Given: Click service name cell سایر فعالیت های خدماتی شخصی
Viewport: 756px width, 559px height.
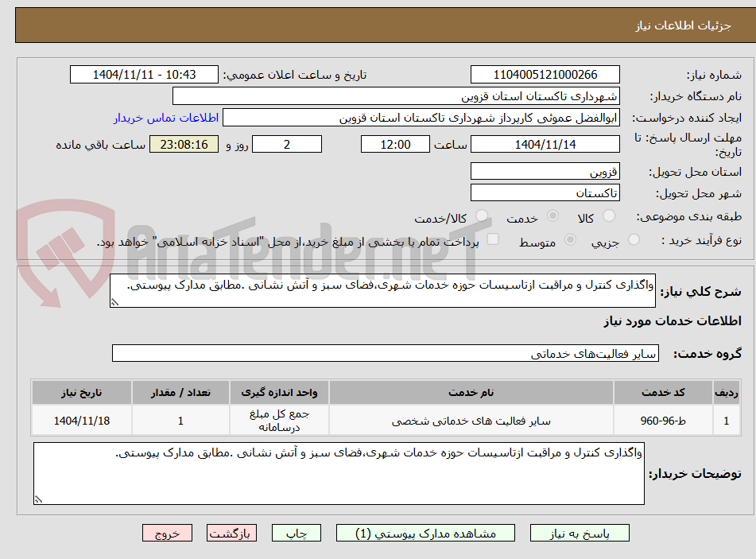Looking at the screenshot, I should 471,421.
